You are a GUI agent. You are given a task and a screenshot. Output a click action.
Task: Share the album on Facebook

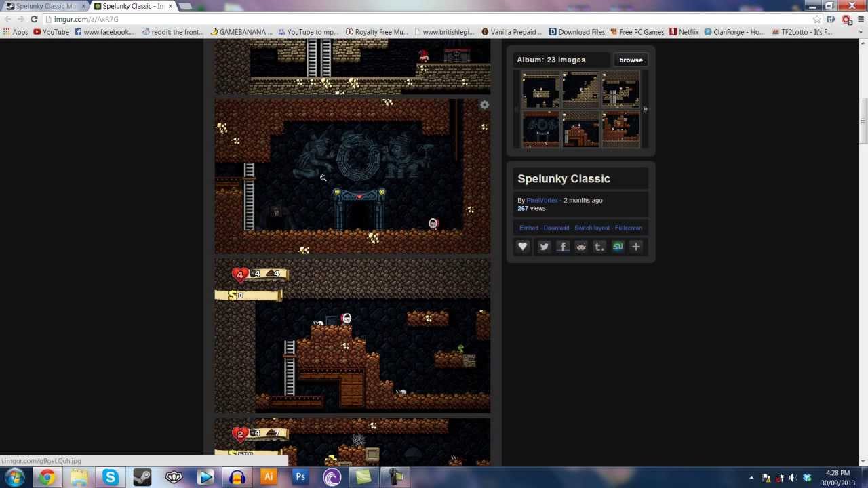[563, 247]
